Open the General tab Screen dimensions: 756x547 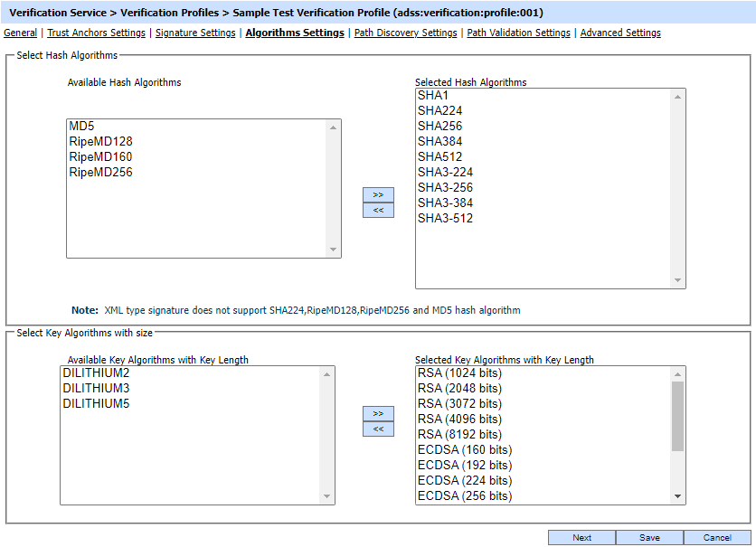coord(21,33)
